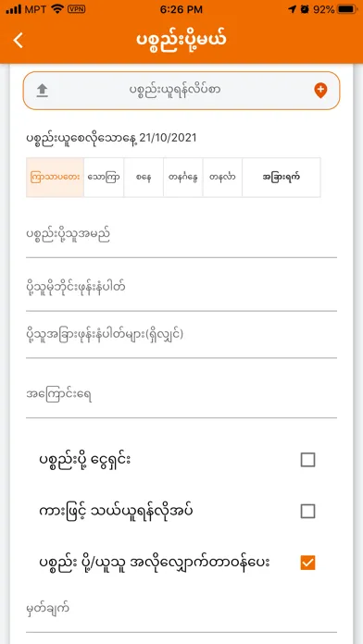
Task: Select the တနင်္လာ day tab
Action: [x=222, y=178]
